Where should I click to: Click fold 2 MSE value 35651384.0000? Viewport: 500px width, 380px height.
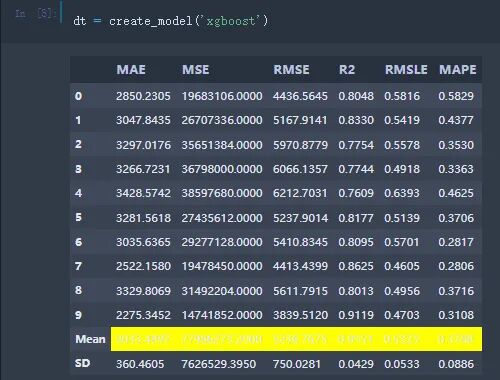(x=222, y=145)
